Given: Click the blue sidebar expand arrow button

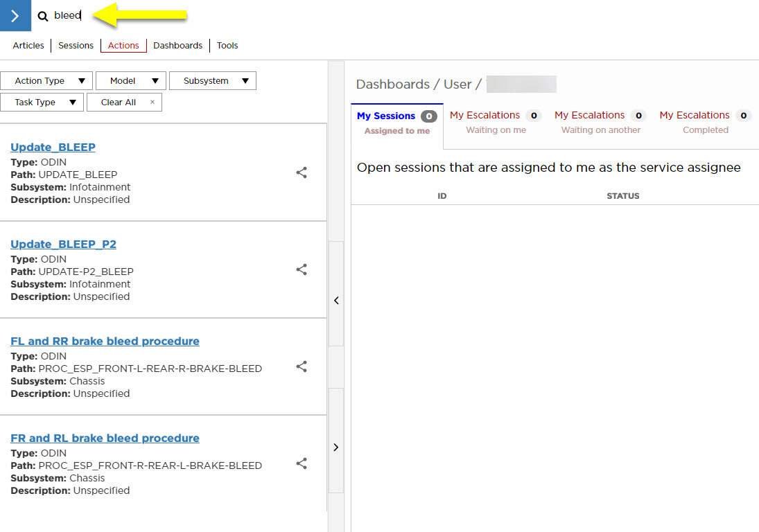Looking at the screenshot, I should coord(15,16).
